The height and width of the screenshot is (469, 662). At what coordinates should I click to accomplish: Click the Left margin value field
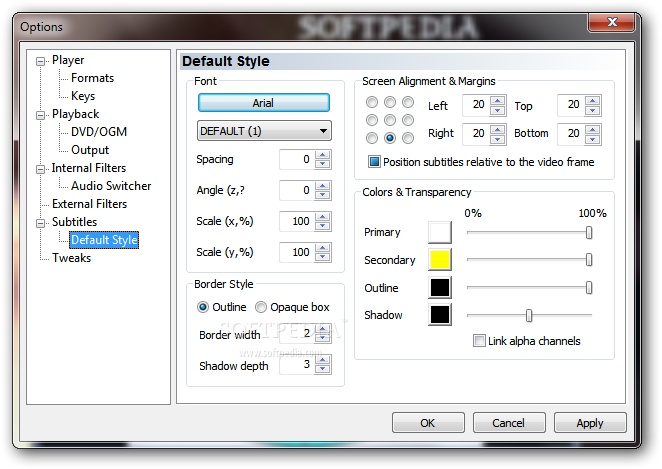476,105
